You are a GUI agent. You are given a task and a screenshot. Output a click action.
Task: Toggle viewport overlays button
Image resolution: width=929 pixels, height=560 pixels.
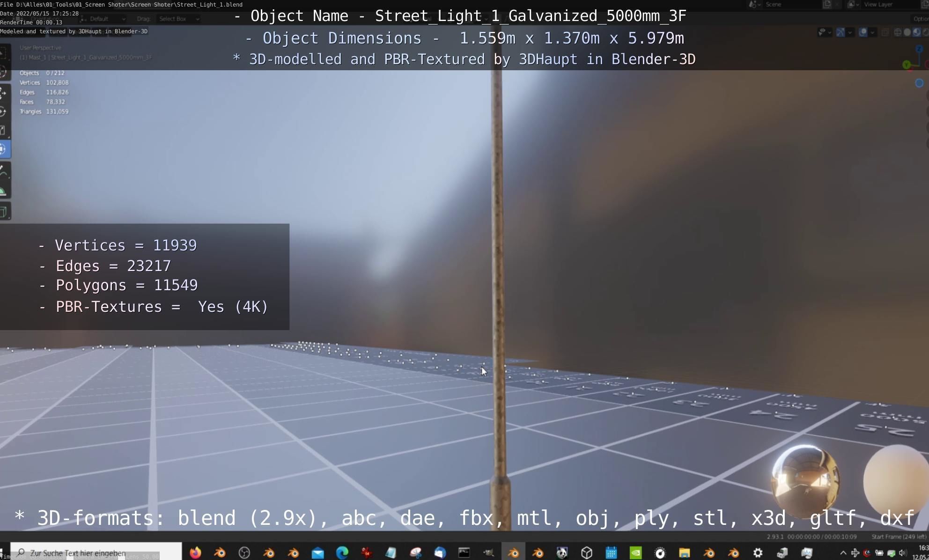[x=863, y=32]
